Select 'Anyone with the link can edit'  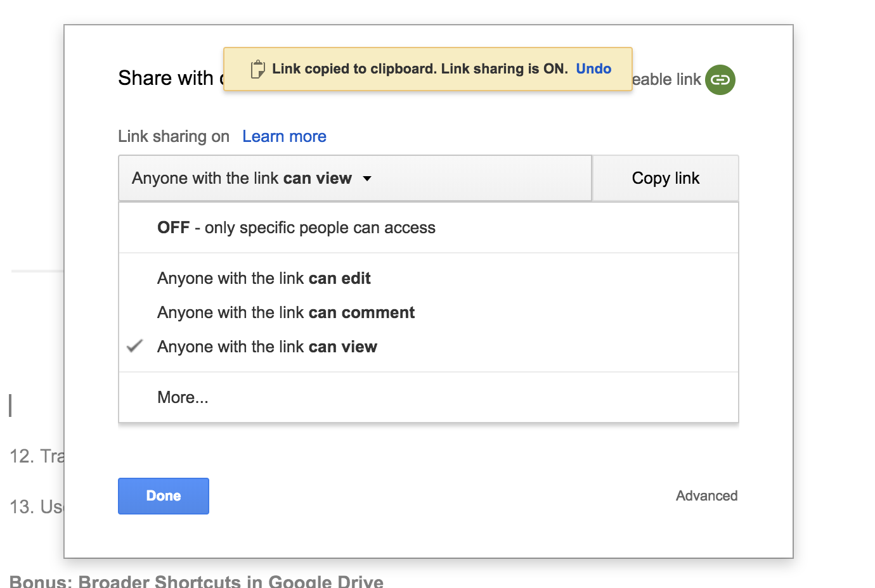264,279
